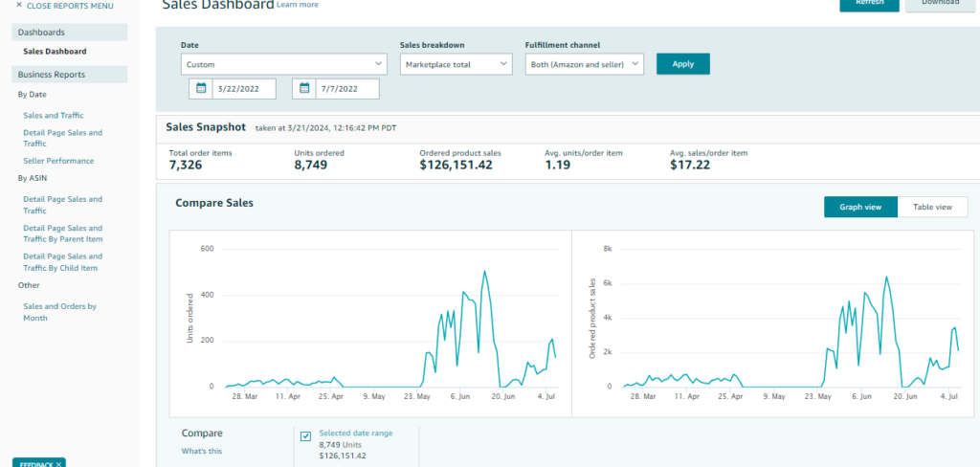
Task: Click the end date calendar icon
Action: click(304, 89)
